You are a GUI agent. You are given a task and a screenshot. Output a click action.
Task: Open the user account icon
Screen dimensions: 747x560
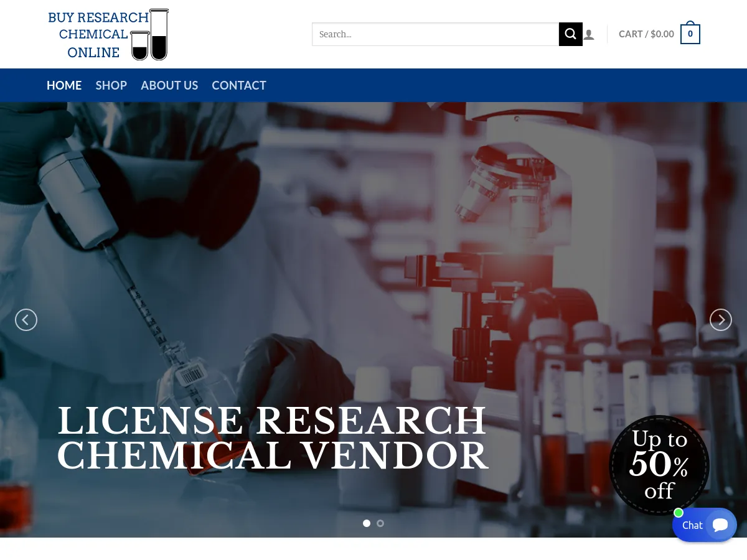[x=589, y=34]
